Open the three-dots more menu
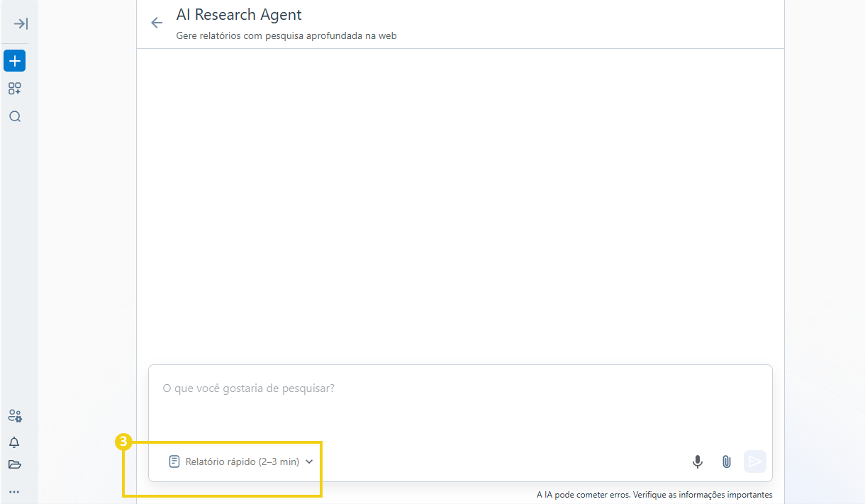Image resolution: width=865 pixels, height=504 pixels. [14, 491]
